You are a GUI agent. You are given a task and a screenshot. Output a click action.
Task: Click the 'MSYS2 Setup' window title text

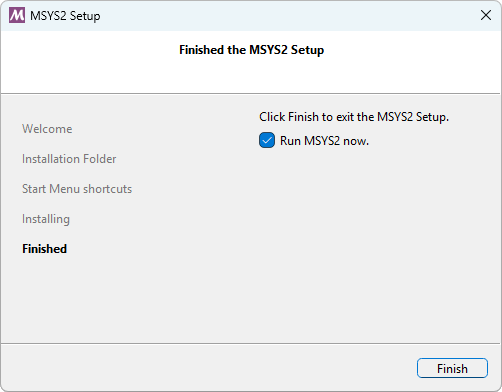click(x=65, y=16)
